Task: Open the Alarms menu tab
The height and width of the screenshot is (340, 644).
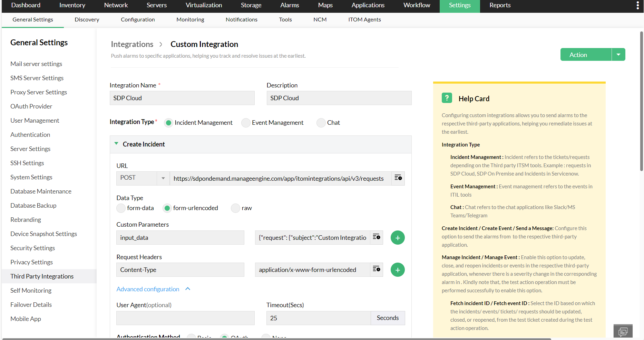Action: click(x=290, y=5)
